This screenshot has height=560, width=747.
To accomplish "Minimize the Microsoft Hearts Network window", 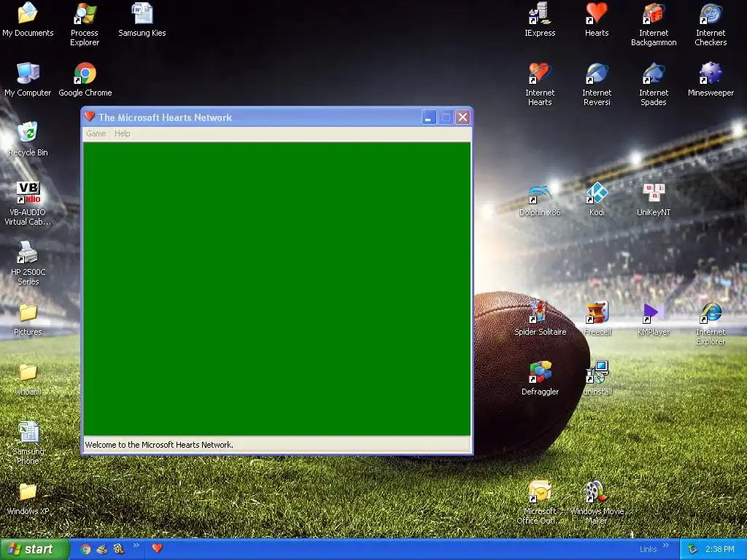I will pos(429,117).
